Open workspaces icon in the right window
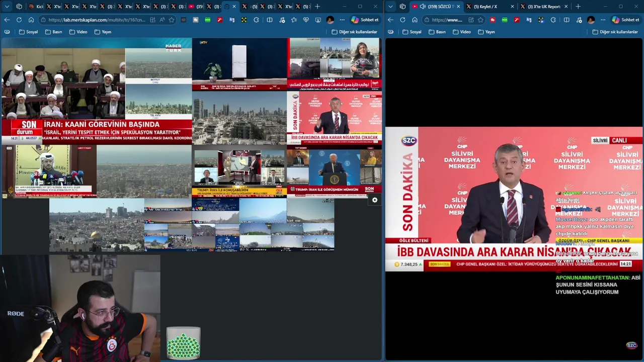644x362 pixels. (x=403, y=7)
